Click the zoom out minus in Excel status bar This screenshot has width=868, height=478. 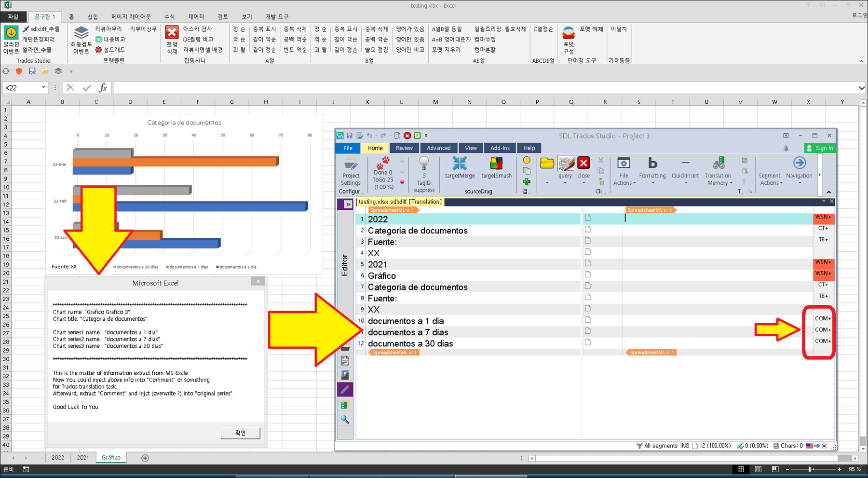[x=788, y=469]
